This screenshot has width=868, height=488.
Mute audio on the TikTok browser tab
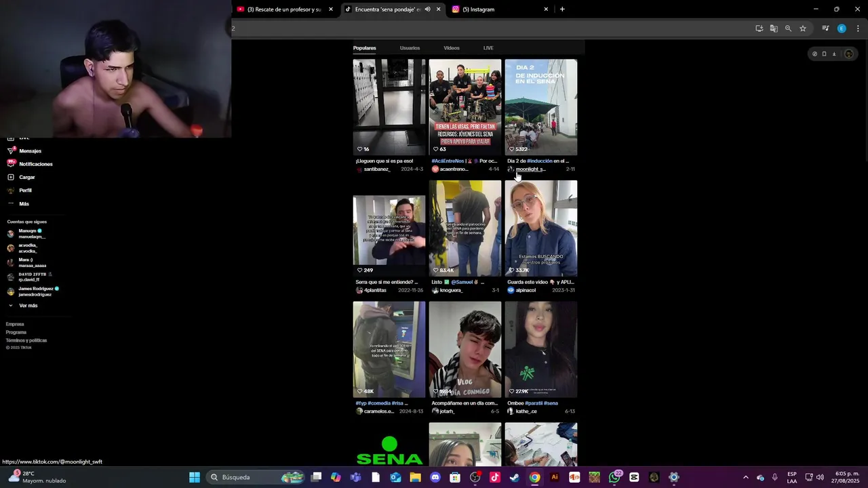pyautogui.click(x=427, y=9)
